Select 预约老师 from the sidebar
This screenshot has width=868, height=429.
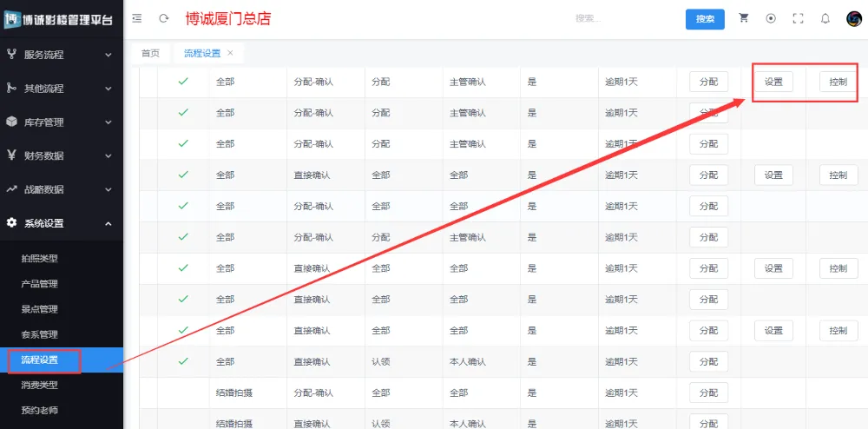40,410
